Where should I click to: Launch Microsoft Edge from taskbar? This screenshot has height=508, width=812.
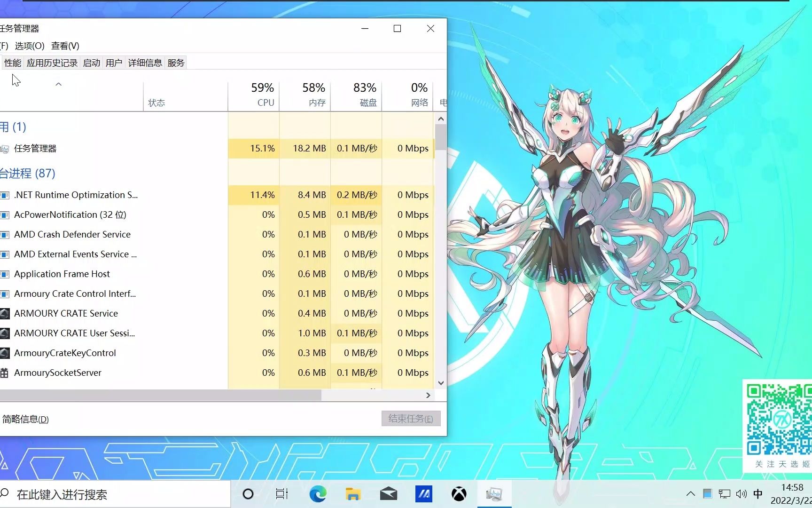(x=318, y=494)
